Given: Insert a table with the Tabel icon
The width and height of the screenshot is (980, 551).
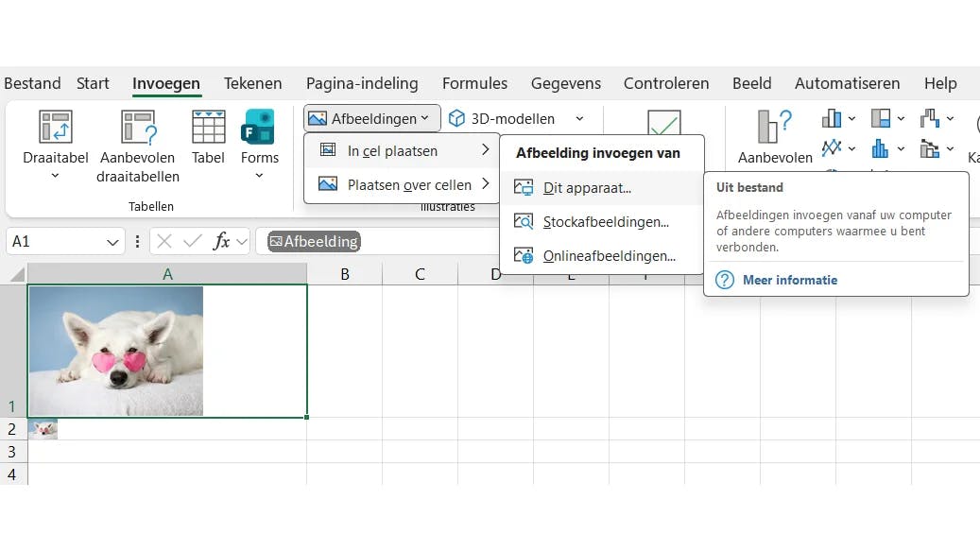Looking at the screenshot, I should 208,127.
